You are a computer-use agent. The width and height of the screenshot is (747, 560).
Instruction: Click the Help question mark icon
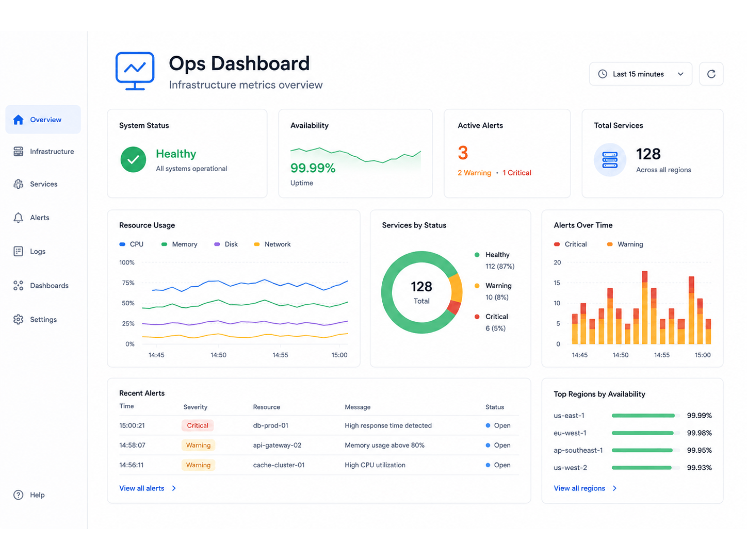[19, 495]
